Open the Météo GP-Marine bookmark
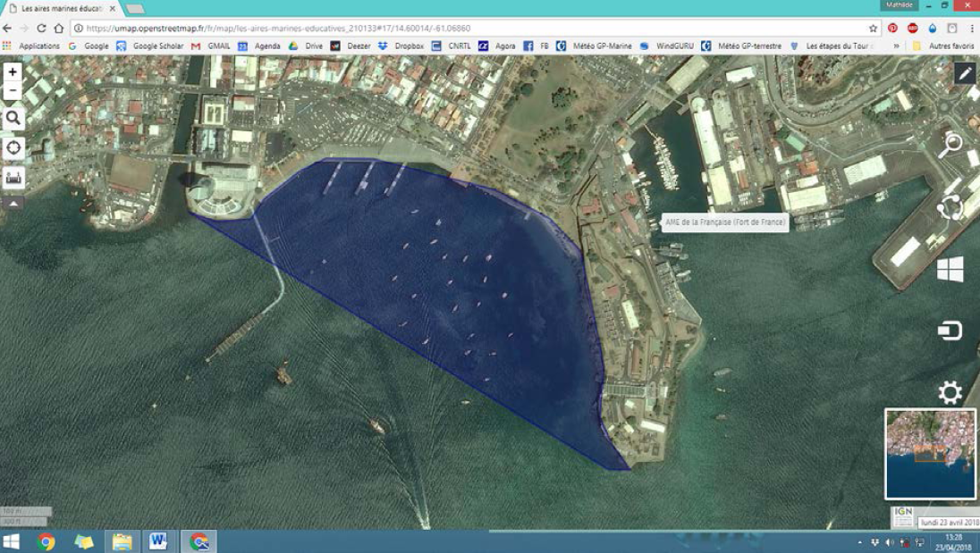The width and height of the screenshot is (980, 553). [601, 46]
